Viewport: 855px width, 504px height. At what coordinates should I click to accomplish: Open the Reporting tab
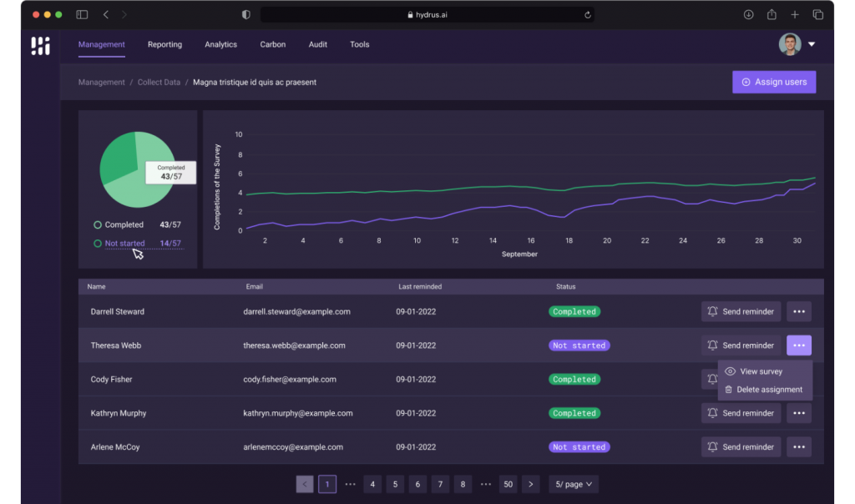(x=164, y=45)
